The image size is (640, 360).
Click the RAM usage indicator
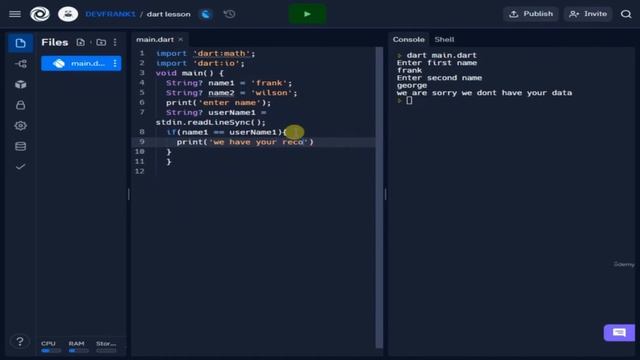(x=78, y=347)
